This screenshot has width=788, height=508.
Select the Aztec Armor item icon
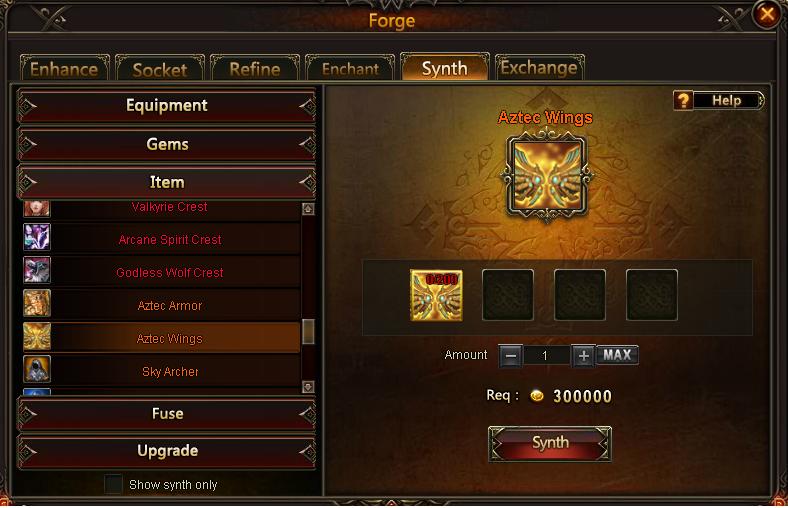pos(37,303)
